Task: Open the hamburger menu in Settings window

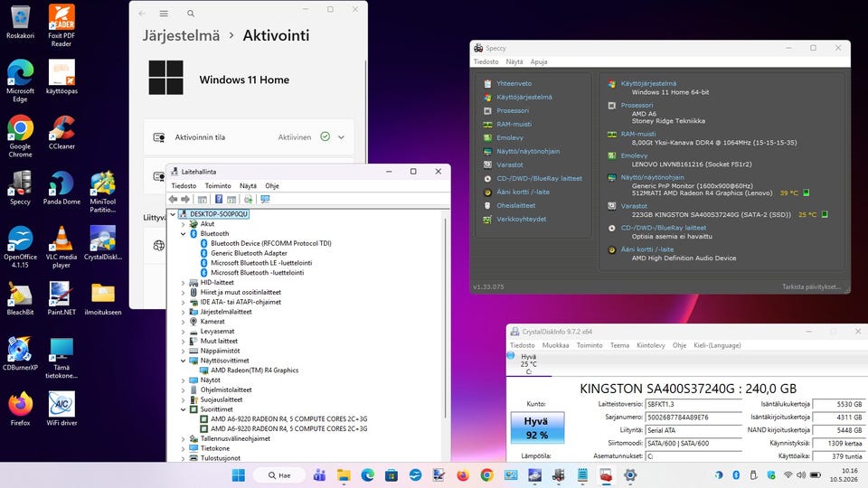Action: click(x=164, y=14)
